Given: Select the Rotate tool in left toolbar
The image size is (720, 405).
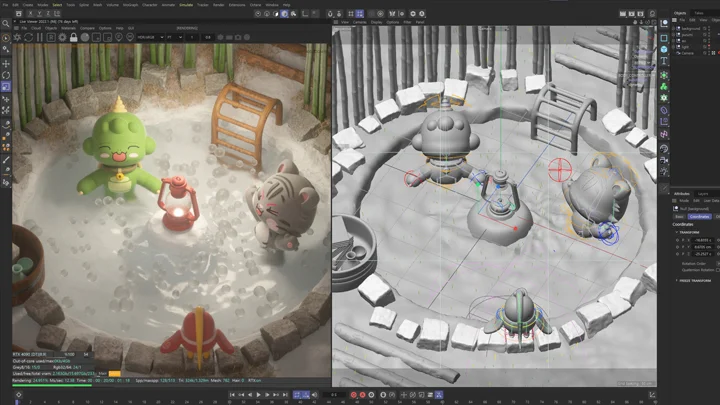Looking at the screenshot, I should (6, 75).
